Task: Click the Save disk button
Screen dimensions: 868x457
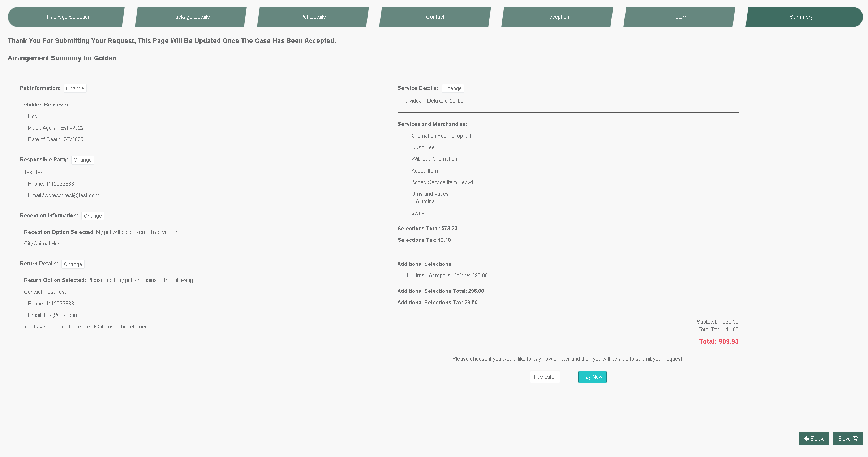Action: [x=847, y=439]
